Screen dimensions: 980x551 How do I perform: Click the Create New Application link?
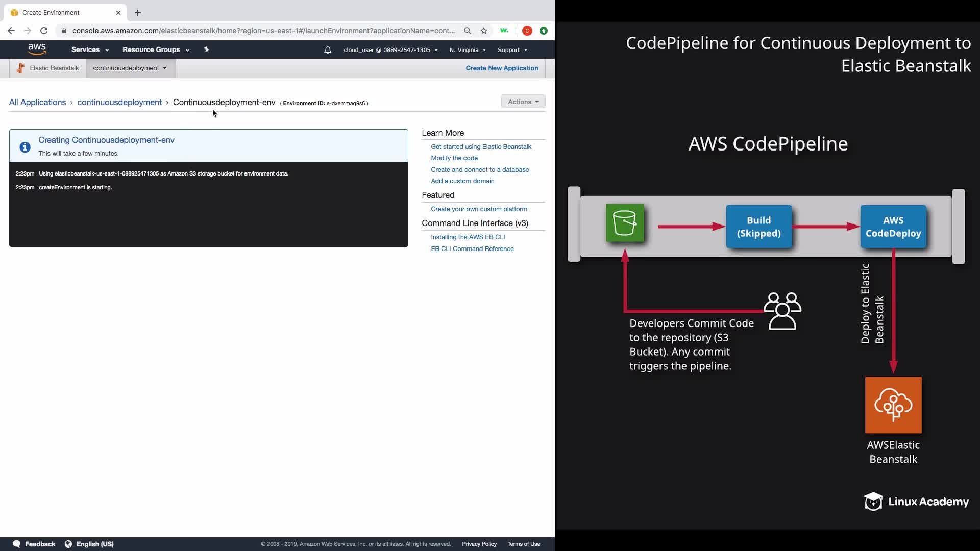point(502,68)
